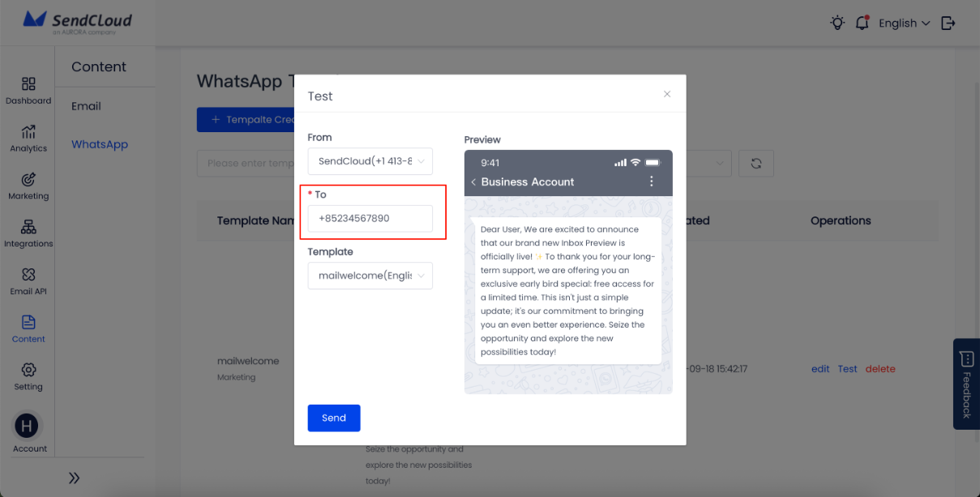
Task: Open notifications via the bell icon
Action: (x=862, y=23)
